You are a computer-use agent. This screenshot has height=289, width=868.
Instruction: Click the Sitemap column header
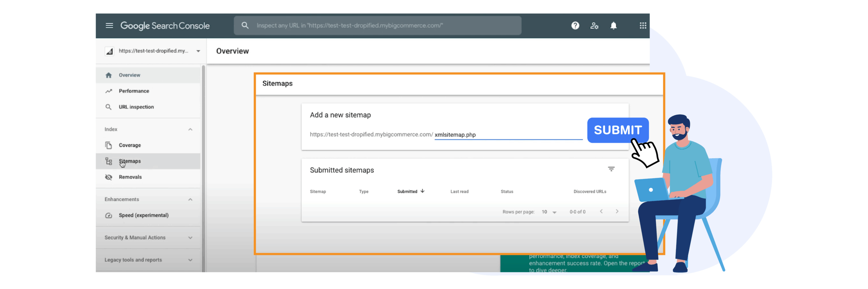point(318,192)
